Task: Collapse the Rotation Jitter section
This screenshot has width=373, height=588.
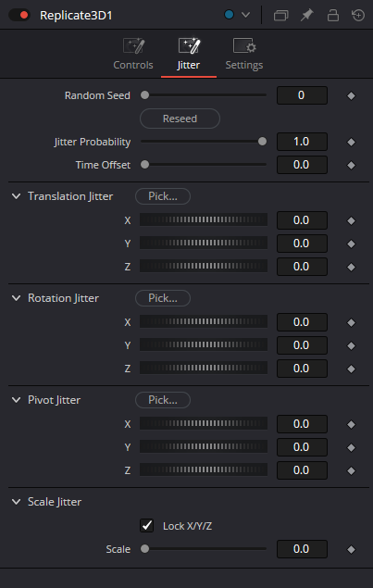Action: 16,298
